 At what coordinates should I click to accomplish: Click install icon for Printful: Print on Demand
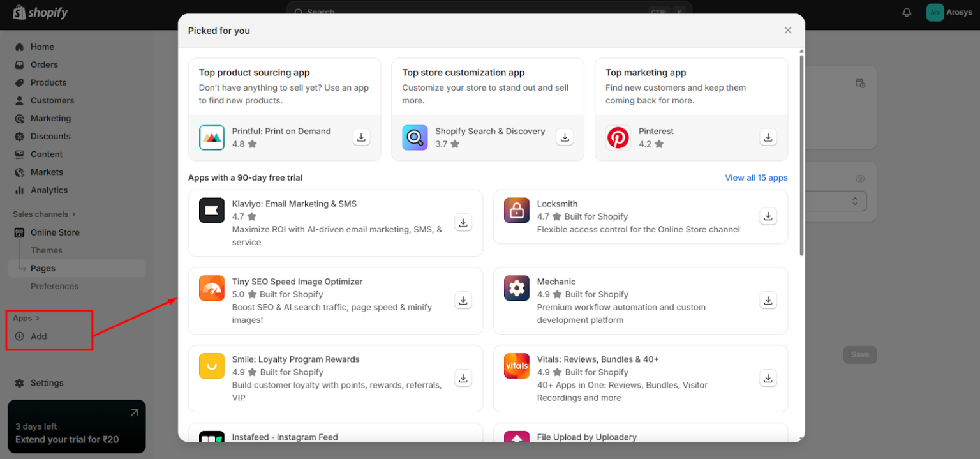pos(361,137)
